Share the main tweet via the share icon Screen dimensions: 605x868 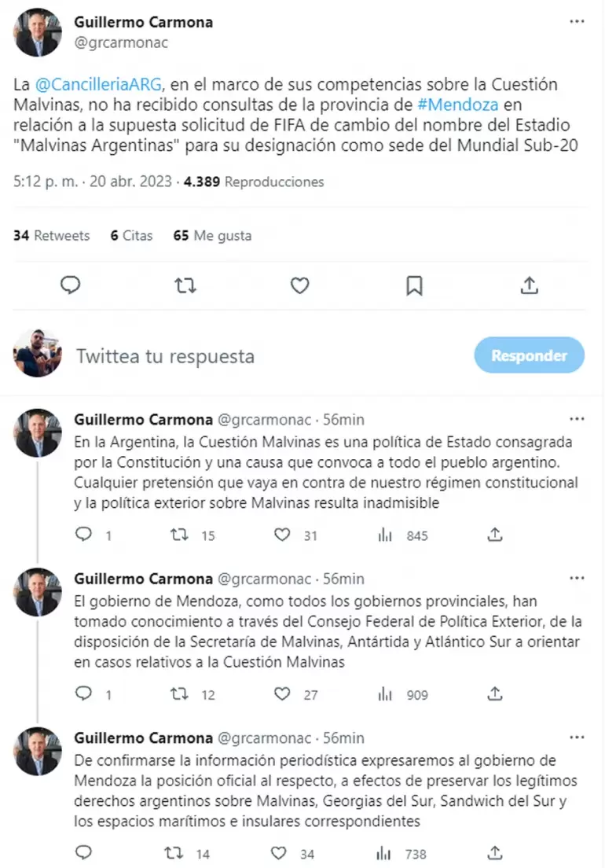tap(529, 285)
